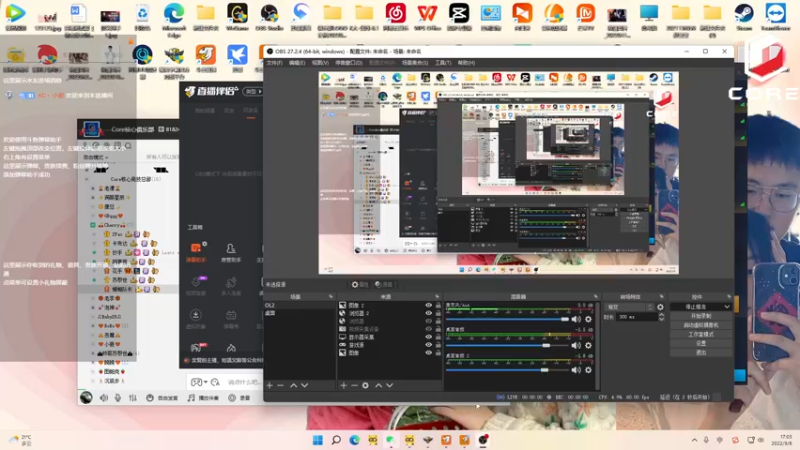This screenshot has height=450, width=800.
Task: Click 退出 button in OBS controls
Action: click(701, 353)
